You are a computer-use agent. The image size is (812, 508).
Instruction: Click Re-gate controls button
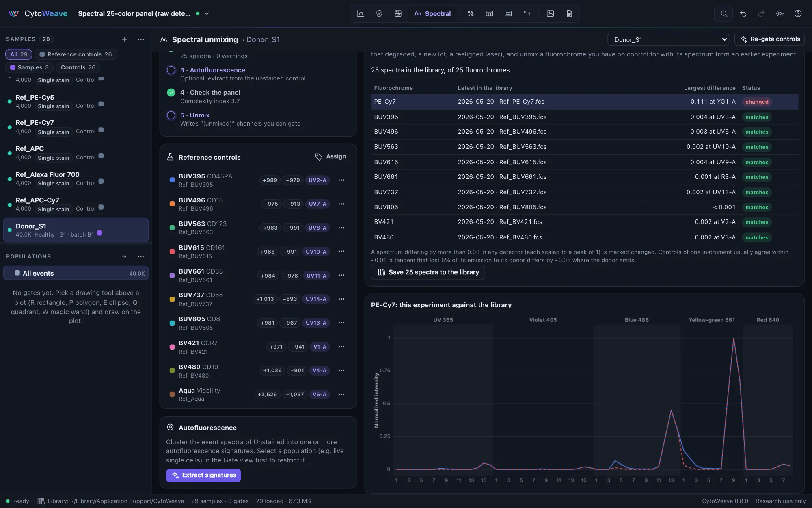[770, 39]
